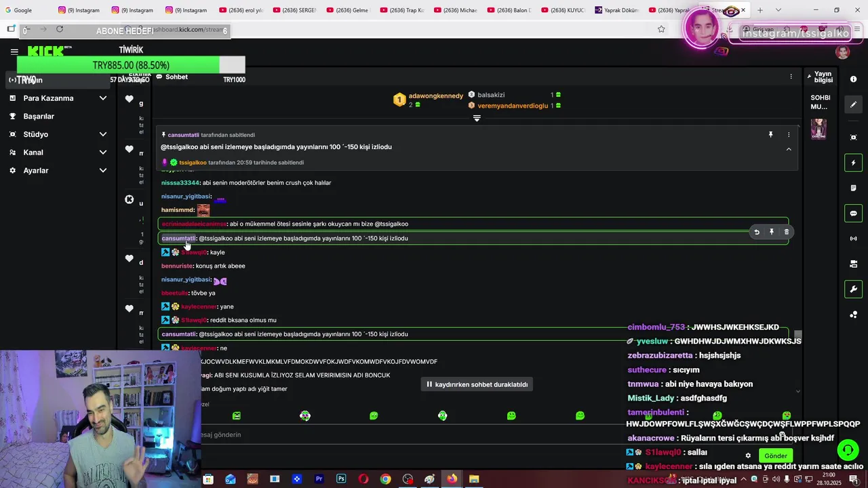Click reply arrow on cansumtatli message

(757, 232)
